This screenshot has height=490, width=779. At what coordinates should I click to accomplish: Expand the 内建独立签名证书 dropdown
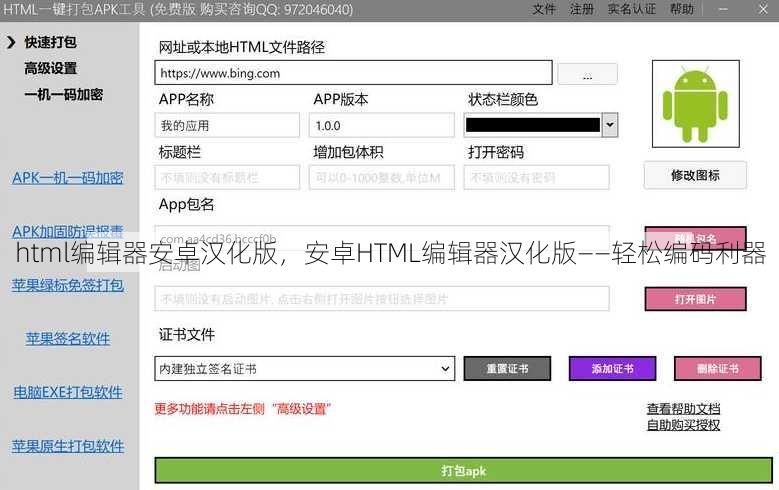tap(305, 369)
